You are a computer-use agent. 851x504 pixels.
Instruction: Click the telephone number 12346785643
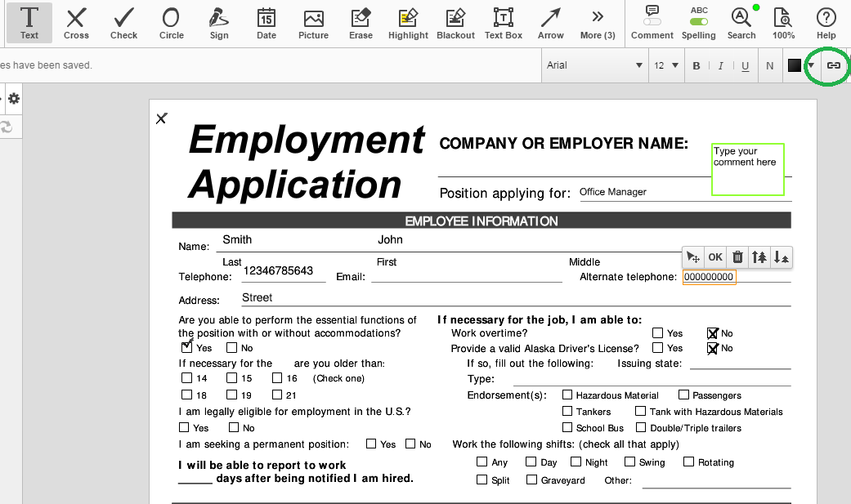278,270
